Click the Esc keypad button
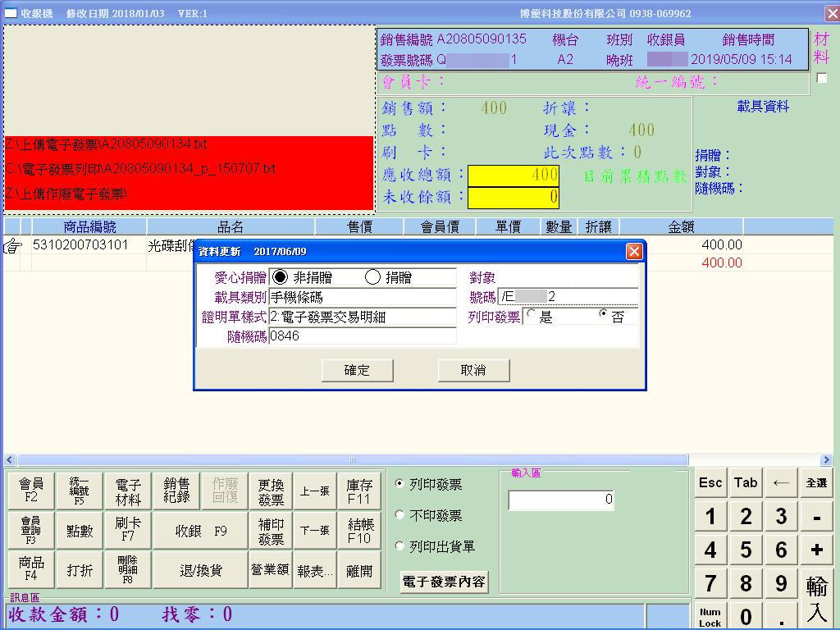The width and height of the screenshot is (840, 630). coord(710,483)
